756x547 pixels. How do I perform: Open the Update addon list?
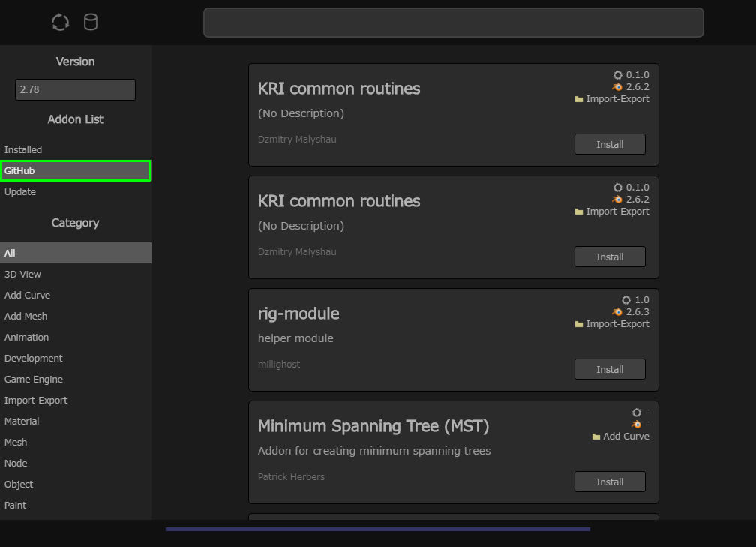pos(76,191)
